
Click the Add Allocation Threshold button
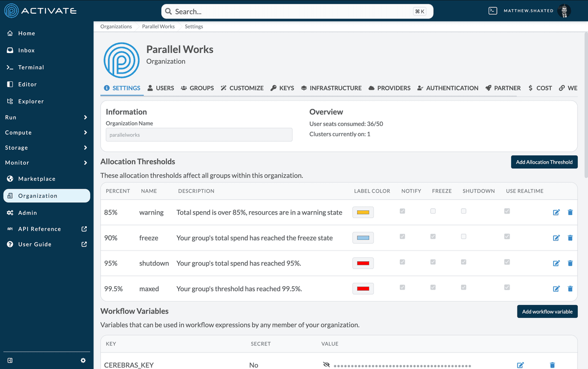(544, 162)
